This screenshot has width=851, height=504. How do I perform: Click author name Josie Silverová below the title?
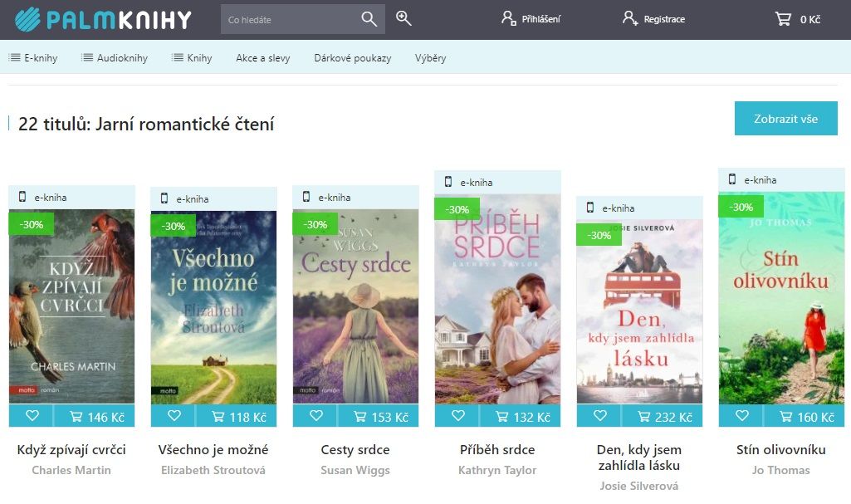(639, 486)
